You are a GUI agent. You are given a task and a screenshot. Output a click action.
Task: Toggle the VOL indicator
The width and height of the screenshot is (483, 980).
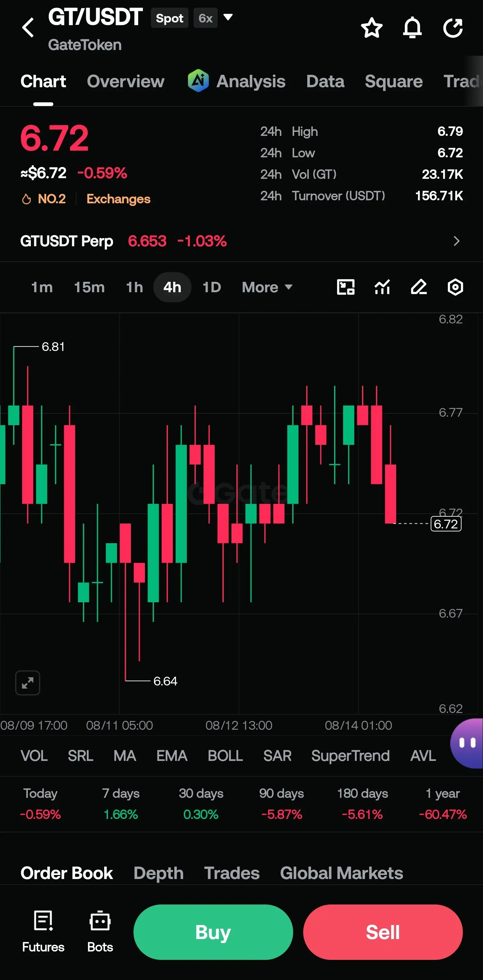(34, 756)
